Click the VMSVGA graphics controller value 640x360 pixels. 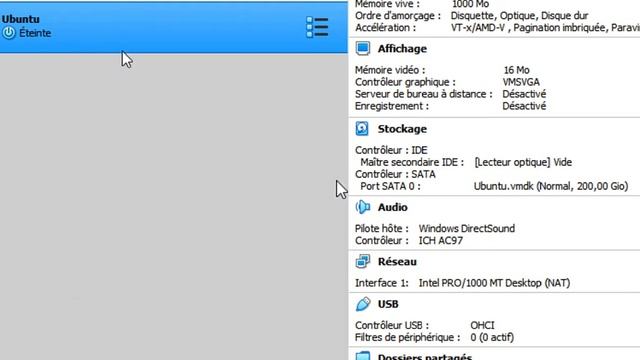tap(521, 82)
